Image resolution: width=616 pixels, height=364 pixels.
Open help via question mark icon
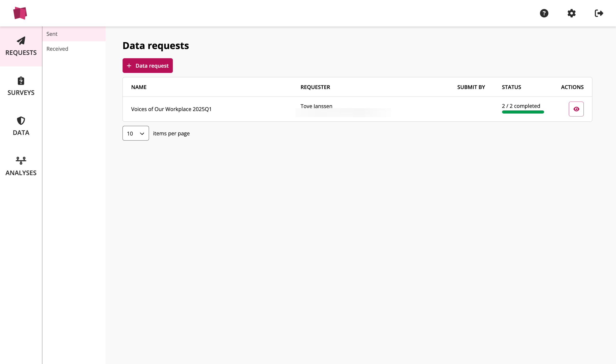(544, 13)
